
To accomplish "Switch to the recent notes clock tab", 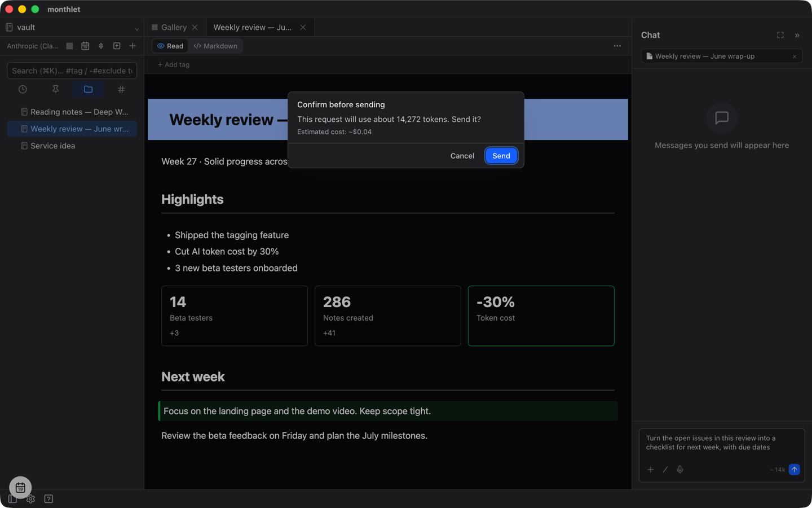I will click(23, 89).
